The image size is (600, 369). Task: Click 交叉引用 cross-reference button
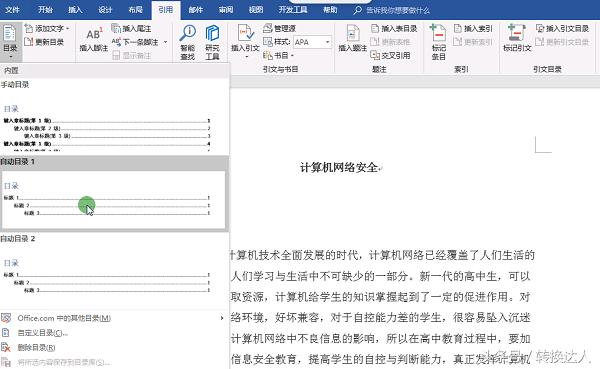(390, 56)
